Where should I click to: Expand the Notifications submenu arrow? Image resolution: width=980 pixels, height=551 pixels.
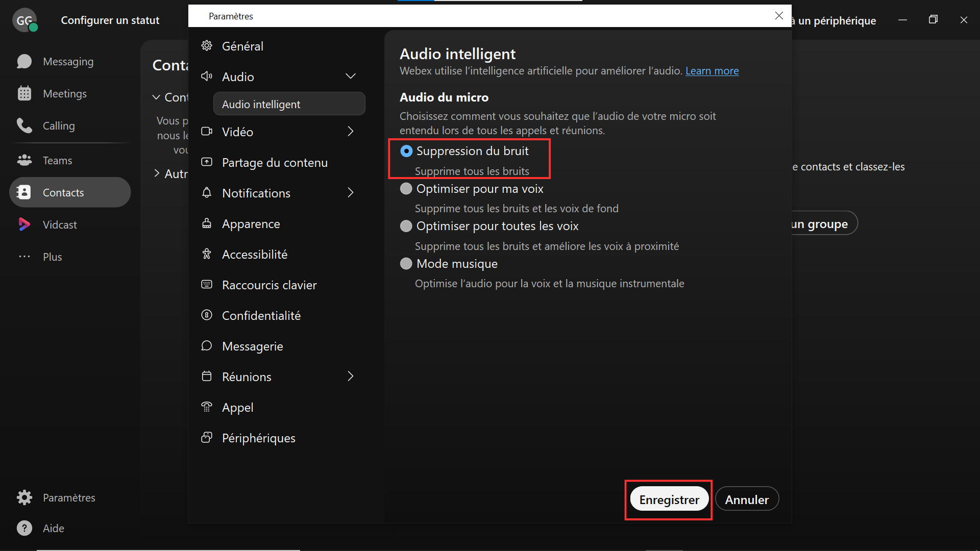click(351, 193)
